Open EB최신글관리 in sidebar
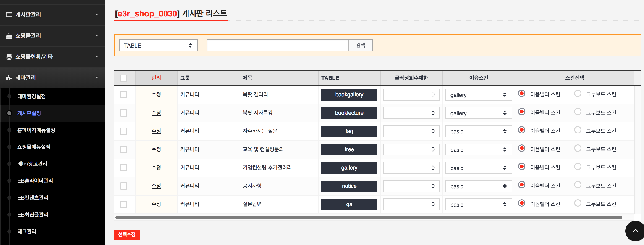 point(33,214)
